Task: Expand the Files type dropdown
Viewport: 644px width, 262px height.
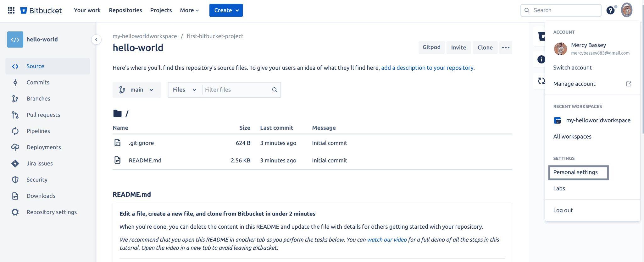Action: point(185,90)
